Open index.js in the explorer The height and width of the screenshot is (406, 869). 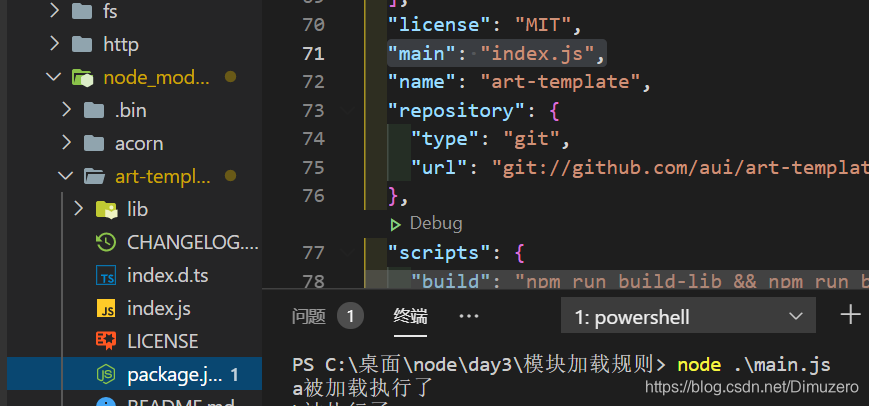159,308
